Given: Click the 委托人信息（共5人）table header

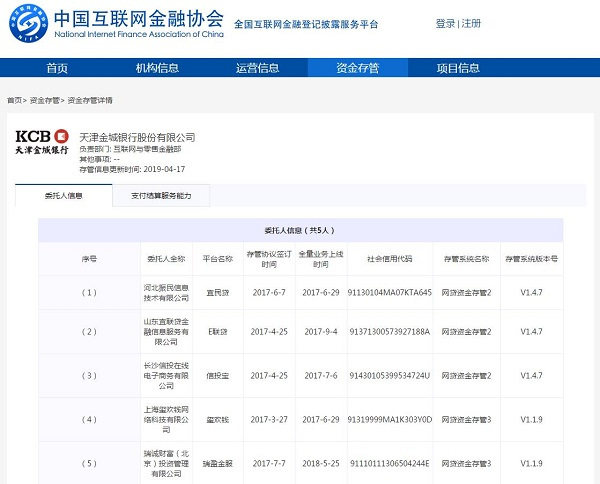Looking at the screenshot, I should click(x=300, y=230).
